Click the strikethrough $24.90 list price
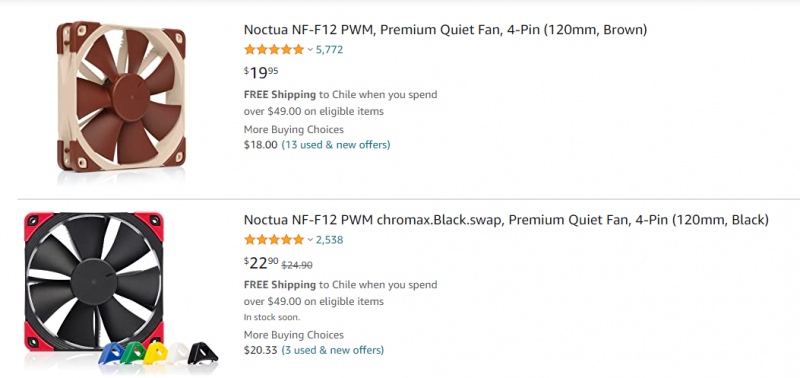This screenshot has width=800, height=378. pos(297,265)
